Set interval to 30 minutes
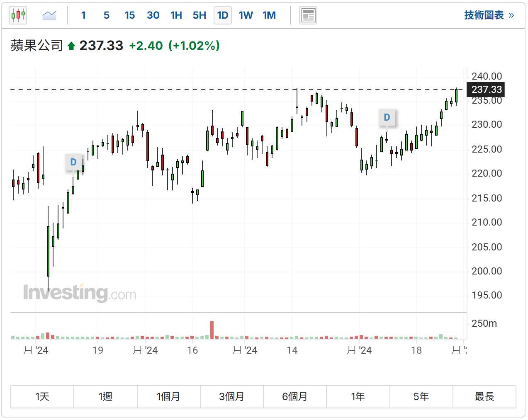The image size is (528, 420). (x=153, y=16)
